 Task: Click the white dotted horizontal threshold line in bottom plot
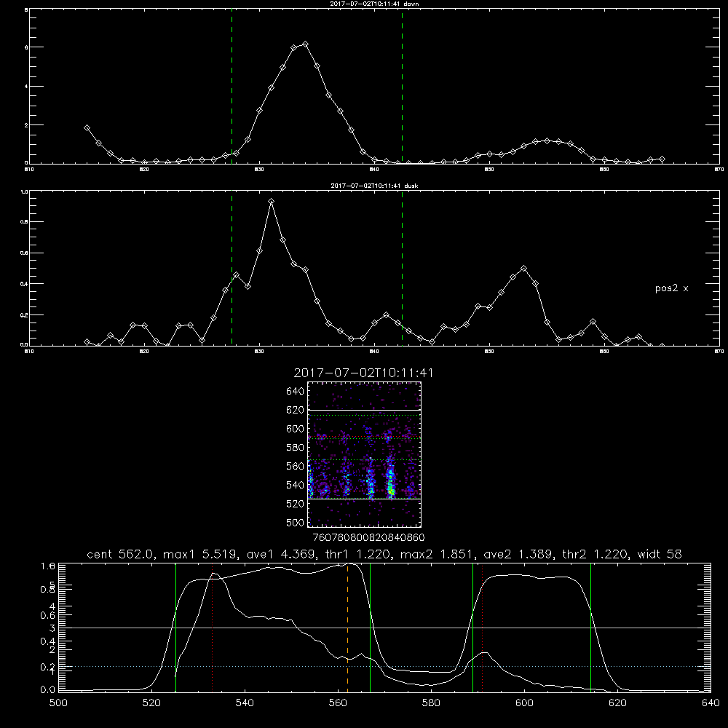pos(384,667)
